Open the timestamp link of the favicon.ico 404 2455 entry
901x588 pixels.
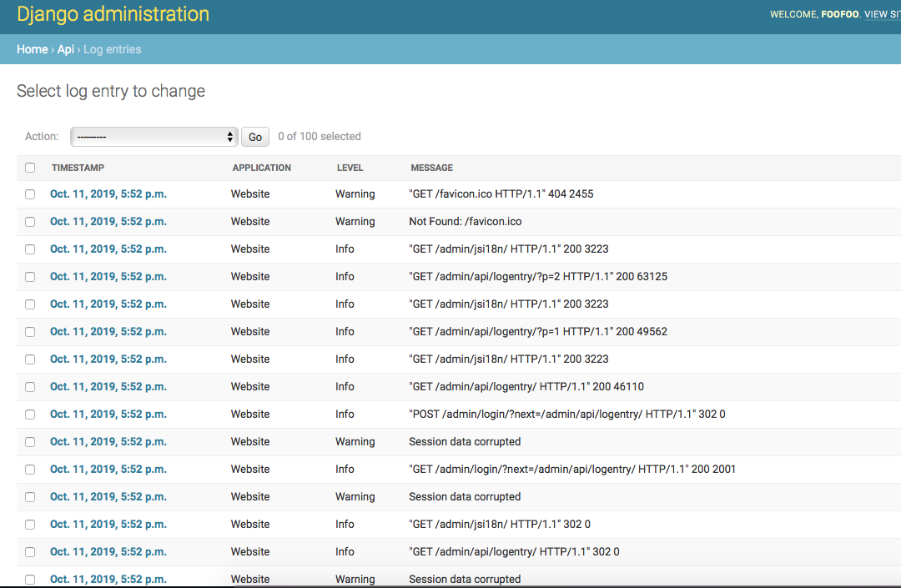108,194
